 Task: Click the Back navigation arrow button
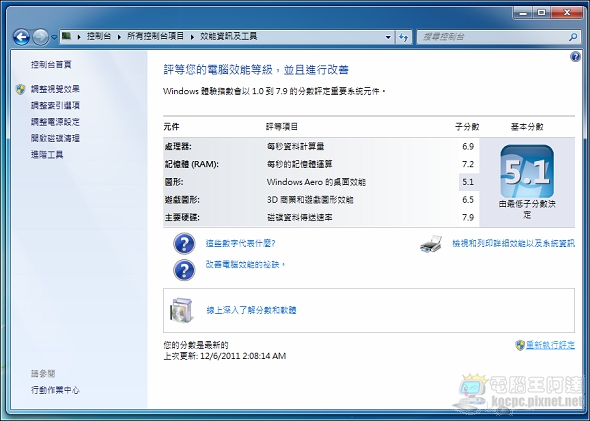pyautogui.click(x=21, y=37)
